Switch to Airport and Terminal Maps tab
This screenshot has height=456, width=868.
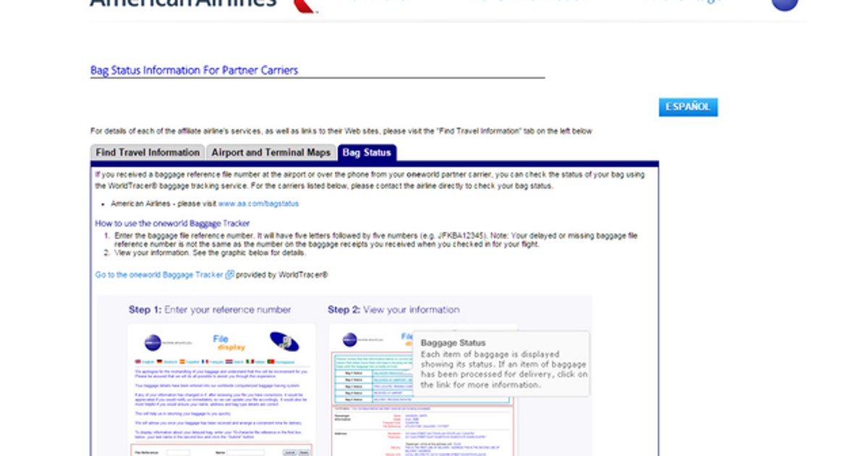click(x=271, y=153)
